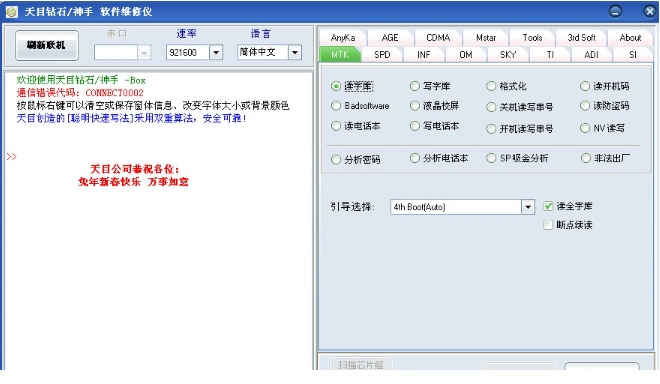
Task: Click the red 兔年新春快乐 万事如意 greeting
Action: tap(133, 182)
